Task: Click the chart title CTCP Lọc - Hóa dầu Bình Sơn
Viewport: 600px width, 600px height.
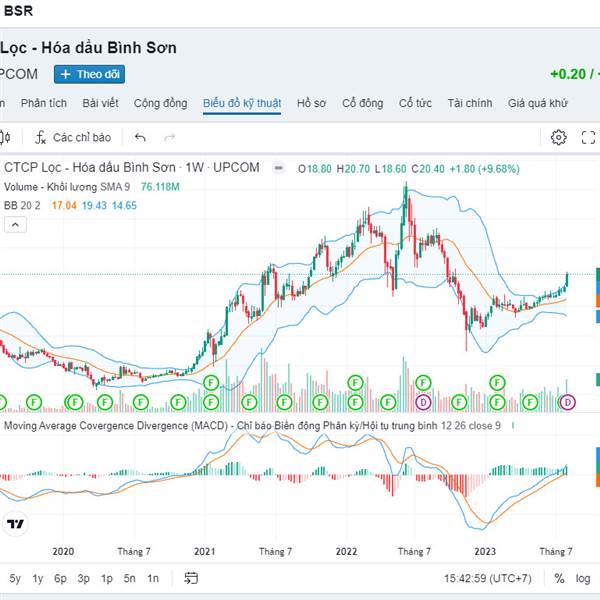Action: pos(90,168)
